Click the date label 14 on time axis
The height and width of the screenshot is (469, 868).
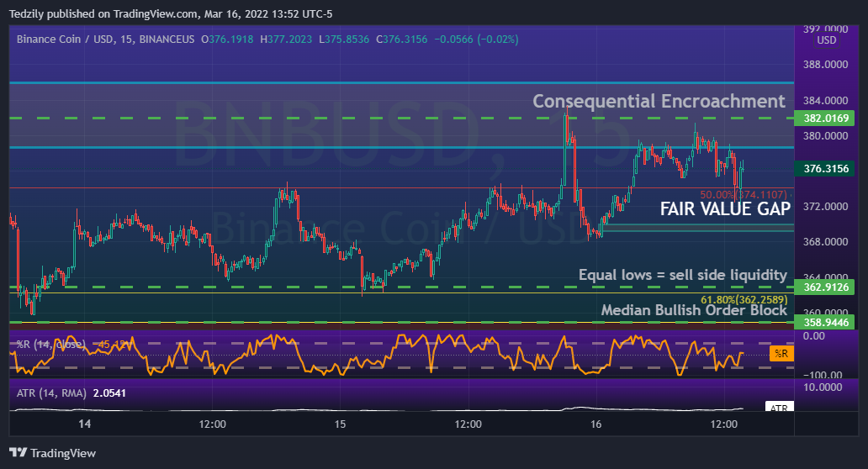[84, 424]
